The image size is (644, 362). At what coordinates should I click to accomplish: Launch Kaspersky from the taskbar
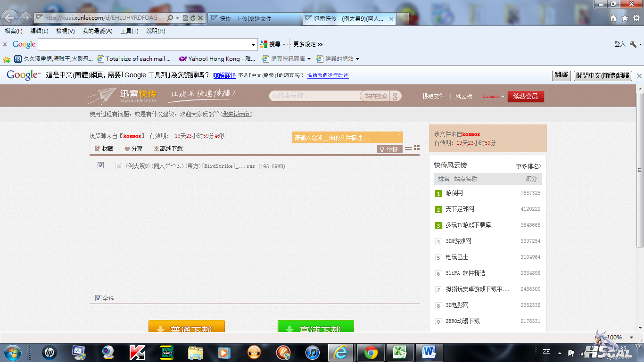(x=137, y=353)
